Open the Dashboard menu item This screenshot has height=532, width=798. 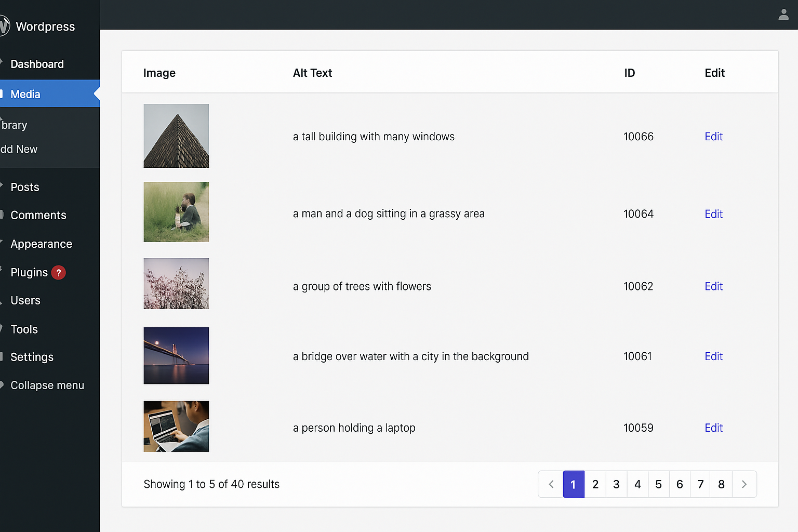(37, 64)
